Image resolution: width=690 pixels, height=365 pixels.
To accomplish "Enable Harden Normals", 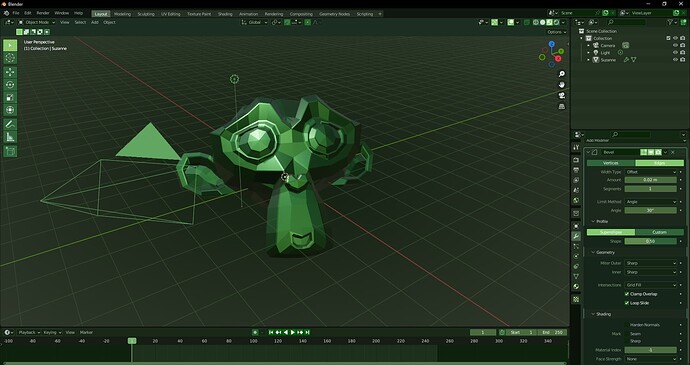I will [627, 325].
